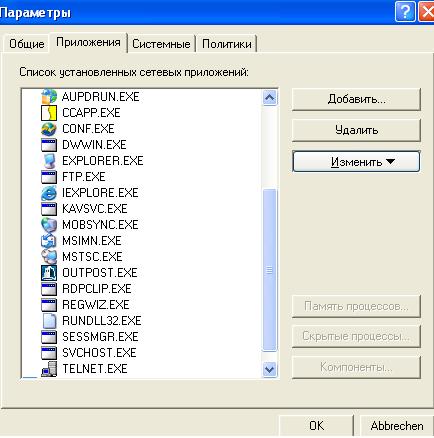The width and height of the screenshot is (434, 438).
Task: Click the SESSMGR.EXE window icon
Action: click(x=49, y=337)
